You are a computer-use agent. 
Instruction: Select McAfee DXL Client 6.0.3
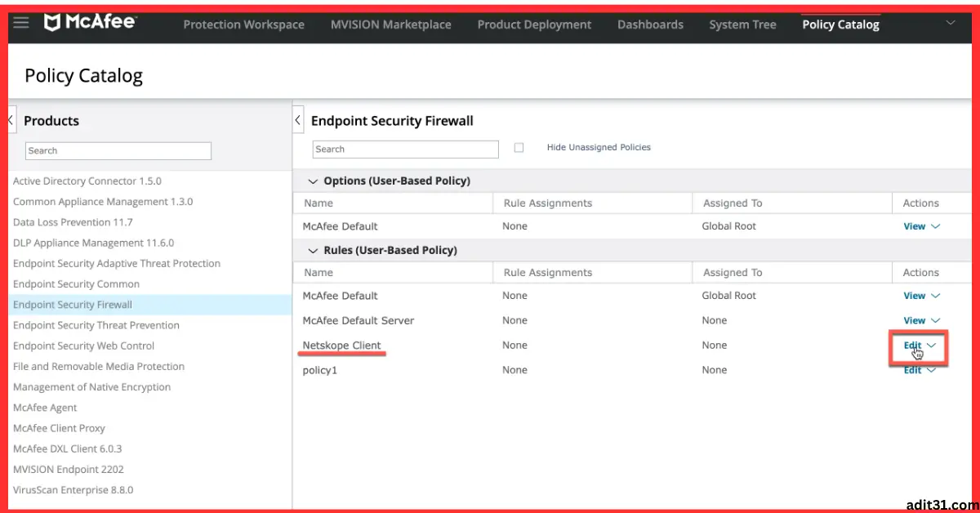coord(67,448)
